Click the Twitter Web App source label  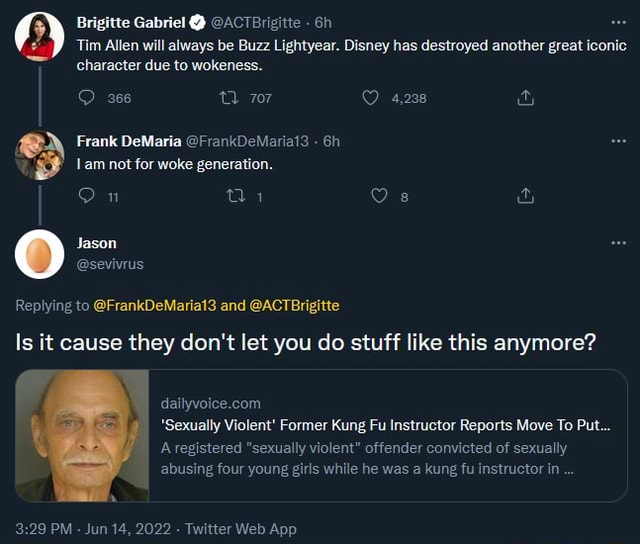pyautogui.click(x=241, y=529)
